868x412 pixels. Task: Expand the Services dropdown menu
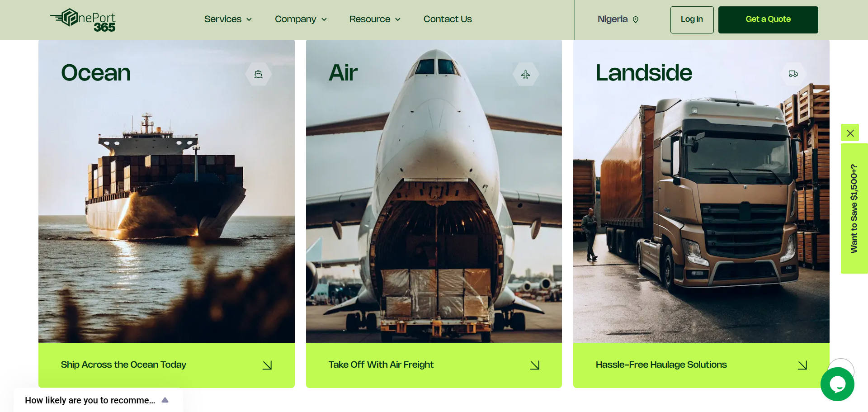(x=228, y=19)
